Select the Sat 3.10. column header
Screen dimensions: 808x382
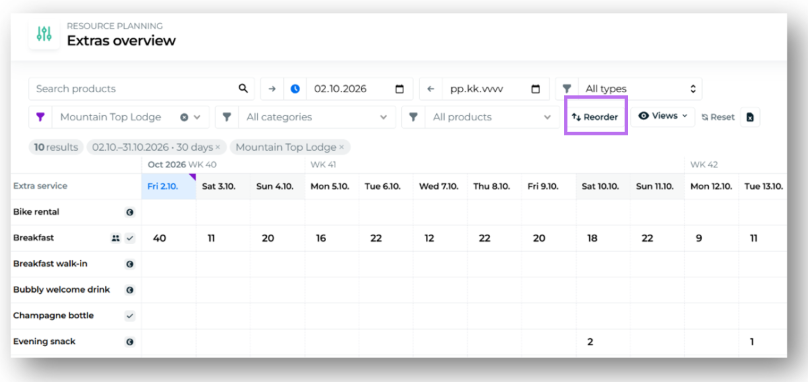pyautogui.click(x=223, y=186)
